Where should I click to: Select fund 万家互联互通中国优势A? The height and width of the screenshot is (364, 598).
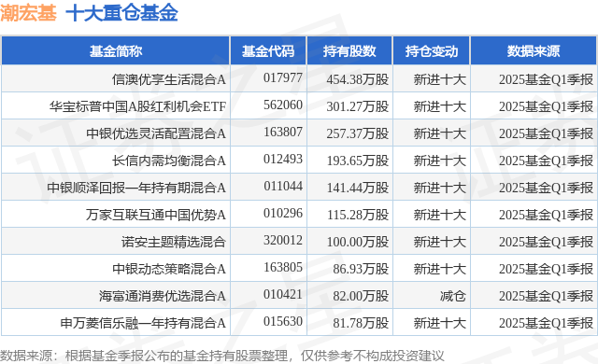[156, 215]
